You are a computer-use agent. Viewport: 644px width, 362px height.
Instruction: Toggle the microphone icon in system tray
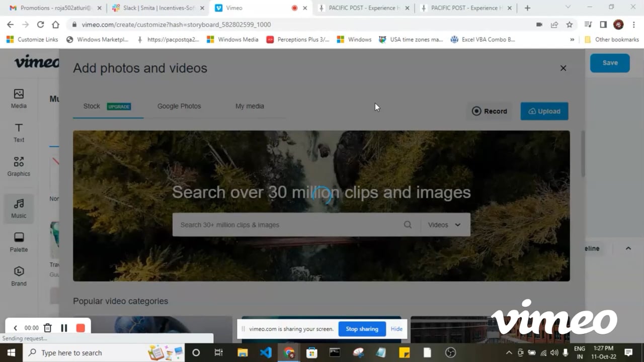[566, 352]
